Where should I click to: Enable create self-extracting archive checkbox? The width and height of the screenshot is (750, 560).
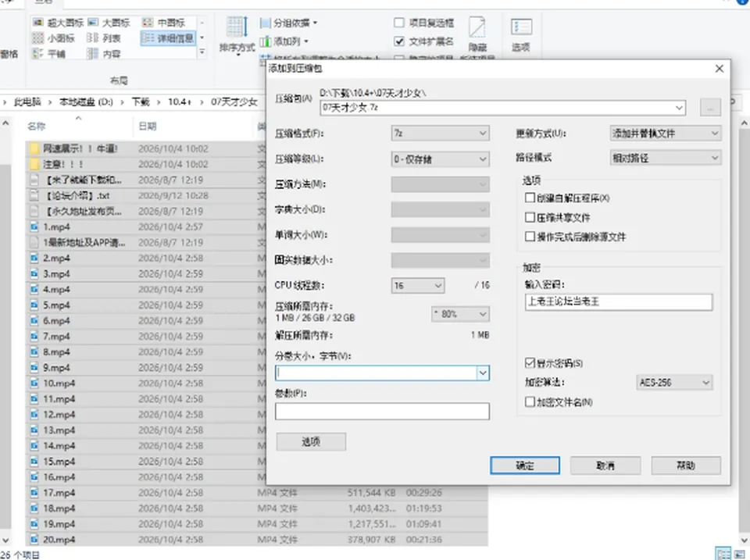click(530, 198)
